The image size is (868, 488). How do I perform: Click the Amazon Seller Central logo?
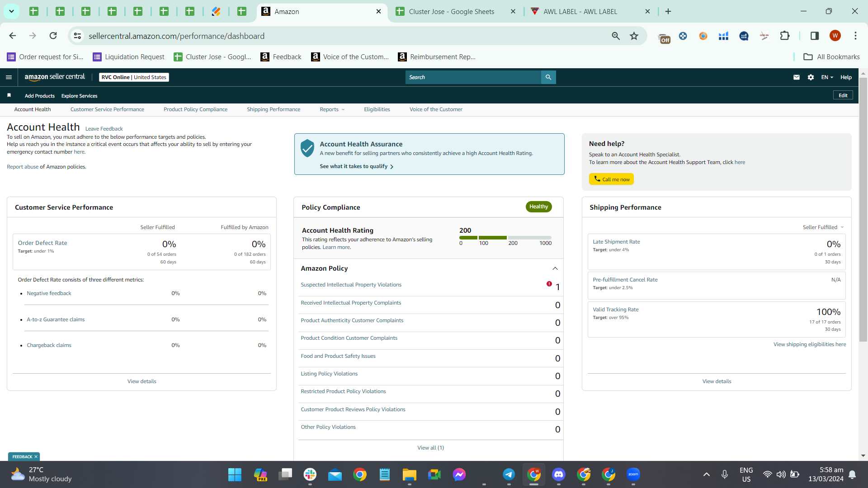click(55, 77)
